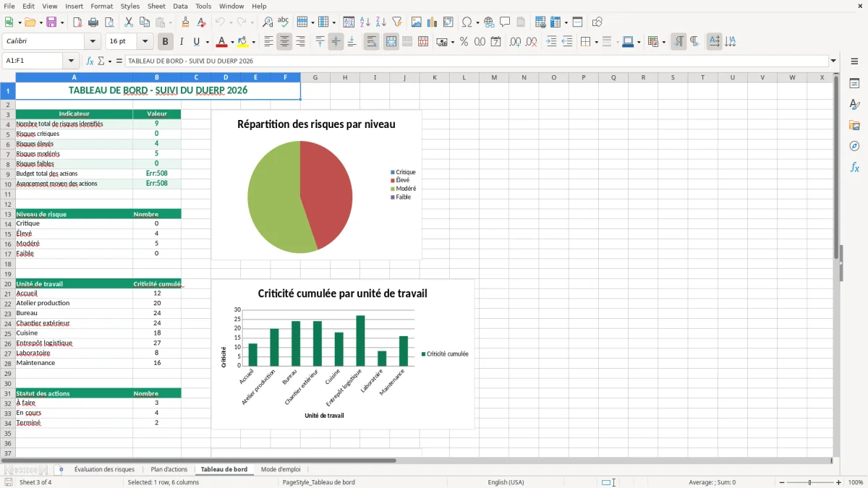The image size is (868, 488).
Task: Toggle Wrap Text
Action: point(371,42)
